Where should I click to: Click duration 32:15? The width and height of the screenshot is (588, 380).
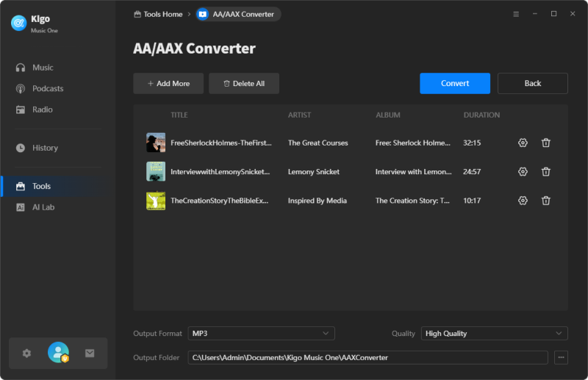point(472,143)
